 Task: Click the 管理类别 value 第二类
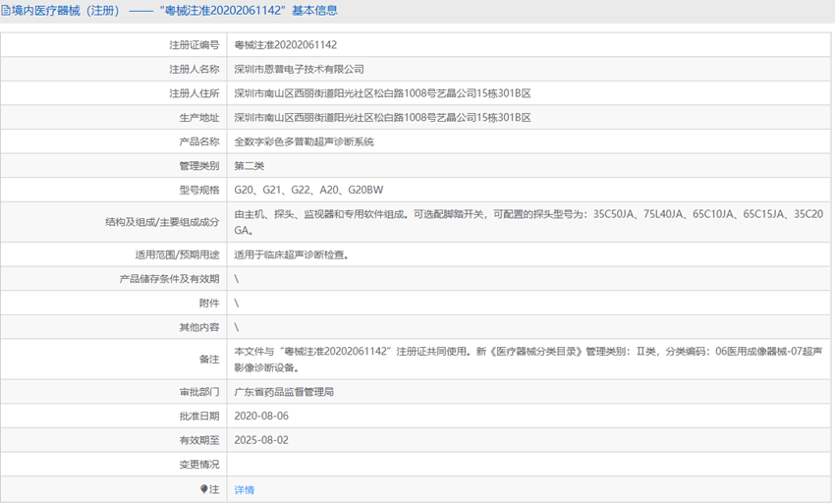pyautogui.click(x=249, y=166)
